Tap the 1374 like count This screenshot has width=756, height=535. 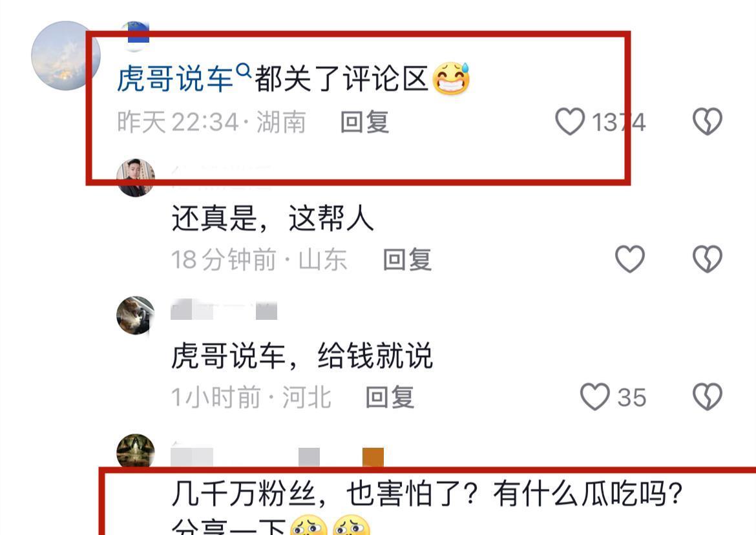point(618,122)
